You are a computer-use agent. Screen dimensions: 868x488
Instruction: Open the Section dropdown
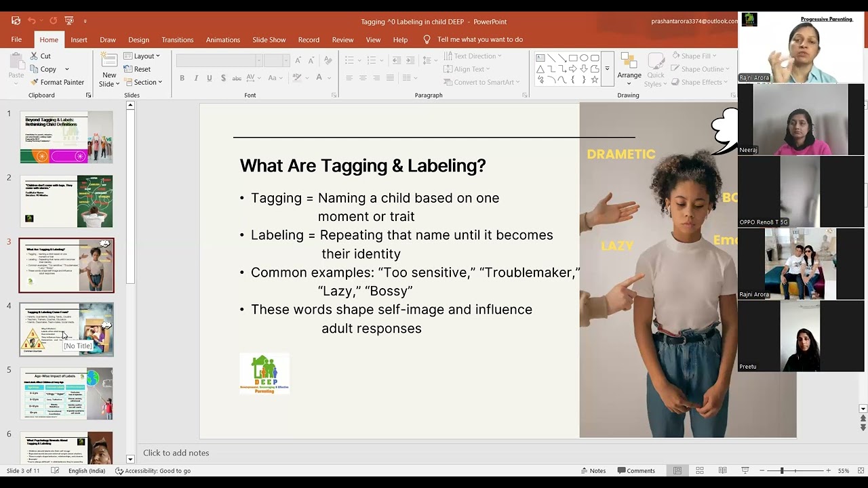(142, 82)
